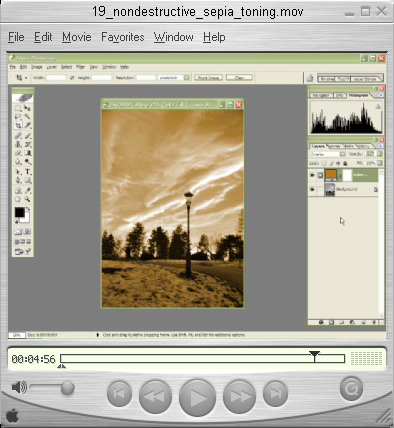The height and width of the screenshot is (428, 394).
Task: Select the Eraser tool
Action: (x=18, y=153)
